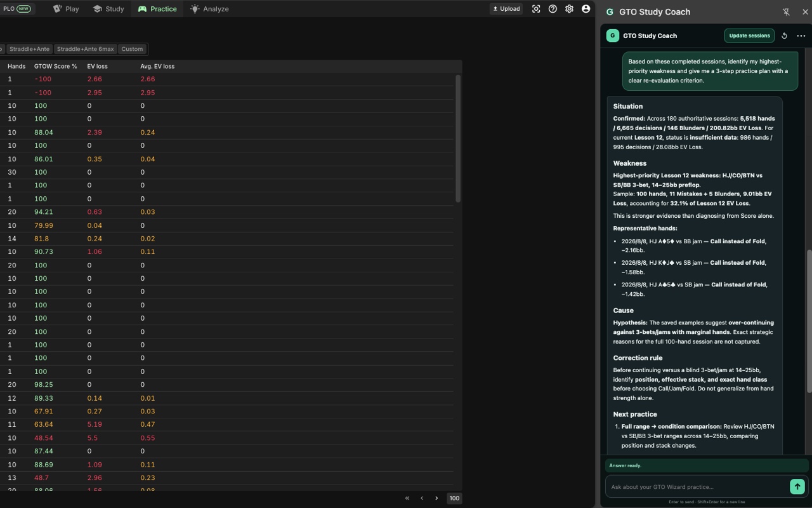Click the sessions table vertical scrollbar

[x=458, y=138]
